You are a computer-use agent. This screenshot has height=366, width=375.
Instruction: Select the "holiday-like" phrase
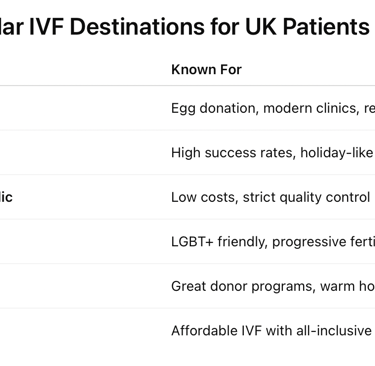[x=337, y=153]
